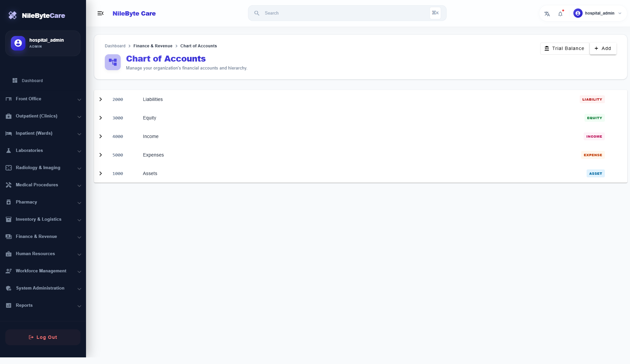Expand the Front Office menu chevron

point(79,100)
